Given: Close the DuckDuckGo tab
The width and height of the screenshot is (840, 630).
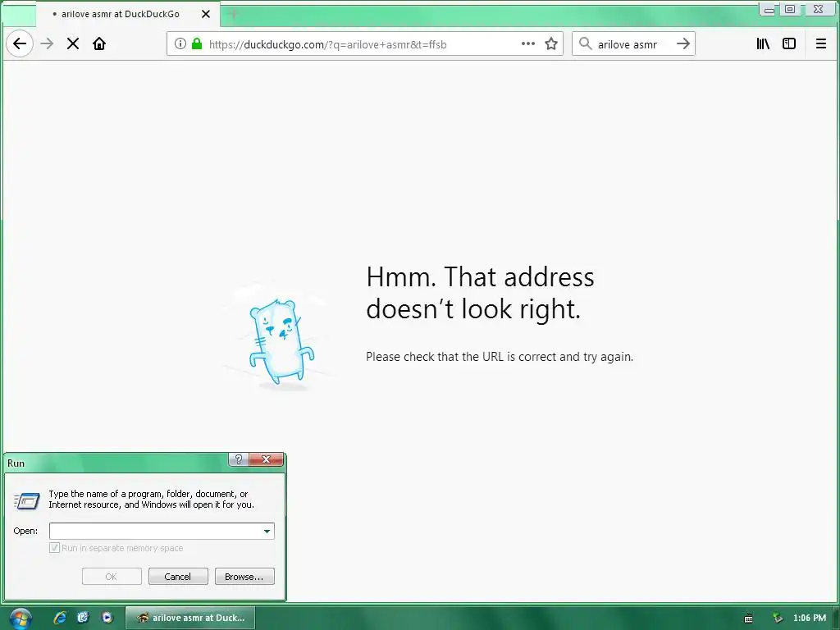Looking at the screenshot, I should pos(206,14).
